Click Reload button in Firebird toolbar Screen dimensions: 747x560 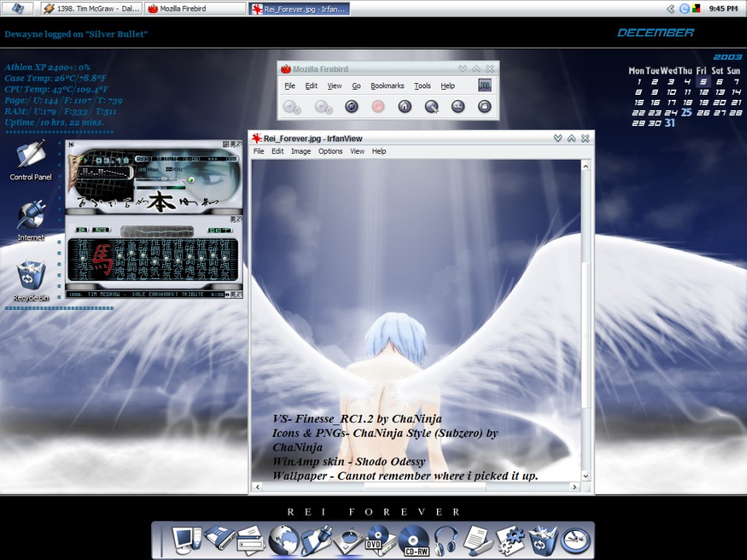tap(352, 106)
